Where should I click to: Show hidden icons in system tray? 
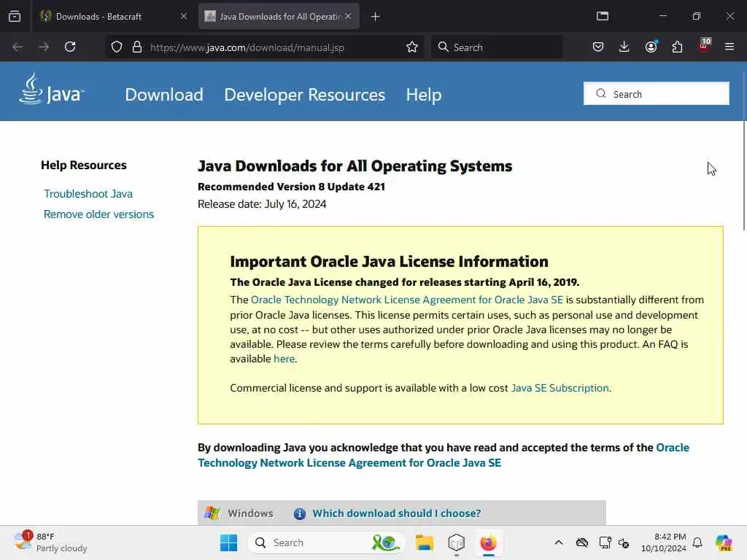(559, 542)
